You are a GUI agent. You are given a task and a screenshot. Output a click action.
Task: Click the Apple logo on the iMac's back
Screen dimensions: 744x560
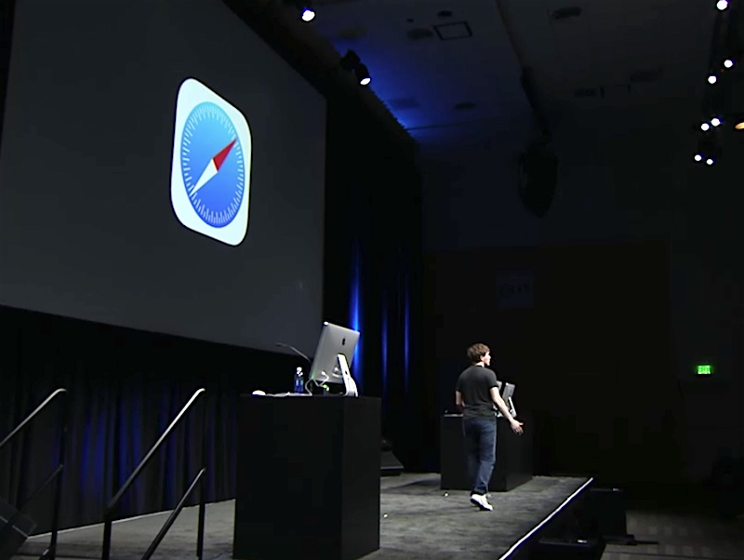[344, 341]
